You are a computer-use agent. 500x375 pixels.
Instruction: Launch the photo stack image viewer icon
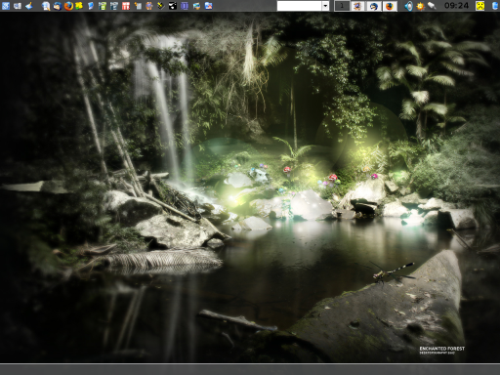point(196,6)
